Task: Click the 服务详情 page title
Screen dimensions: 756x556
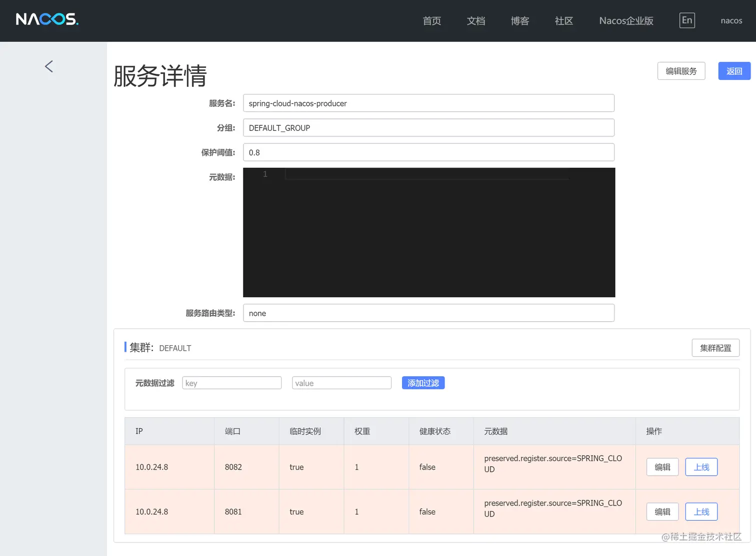Action: [x=160, y=76]
